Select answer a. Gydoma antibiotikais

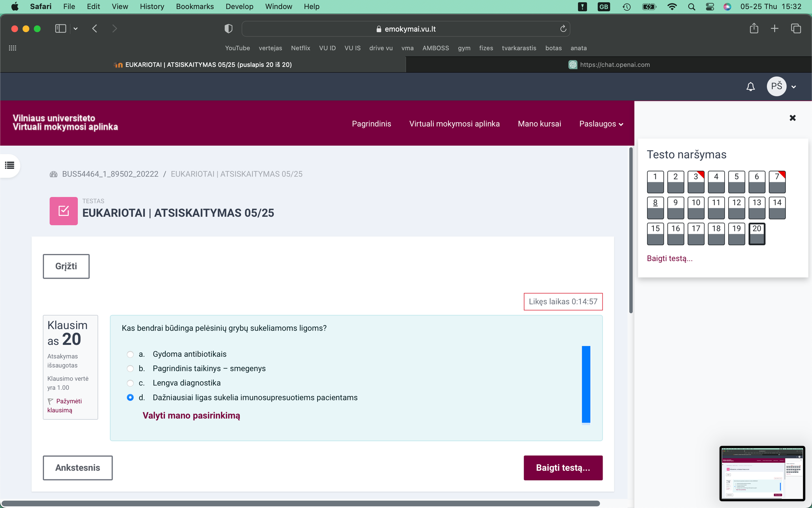(130, 354)
